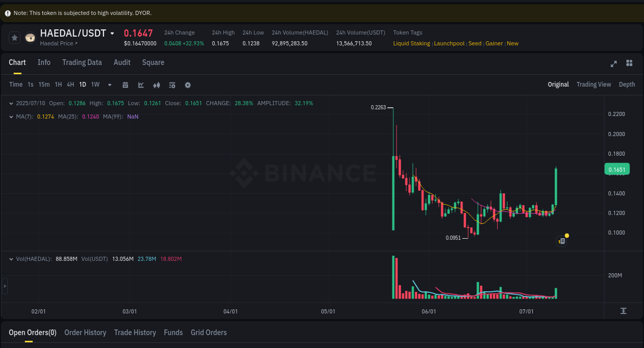
Task: Open the date range calendar icon
Action: tap(125, 85)
